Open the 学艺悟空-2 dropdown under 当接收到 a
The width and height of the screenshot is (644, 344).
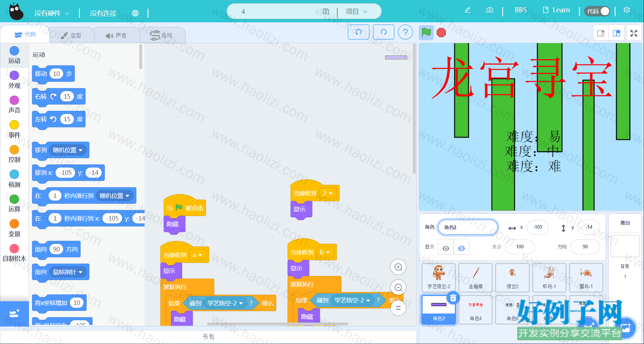[x=225, y=303]
